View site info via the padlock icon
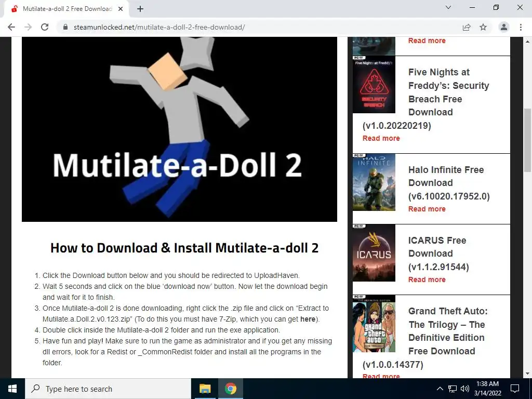This screenshot has width=532, height=399. click(65, 27)
